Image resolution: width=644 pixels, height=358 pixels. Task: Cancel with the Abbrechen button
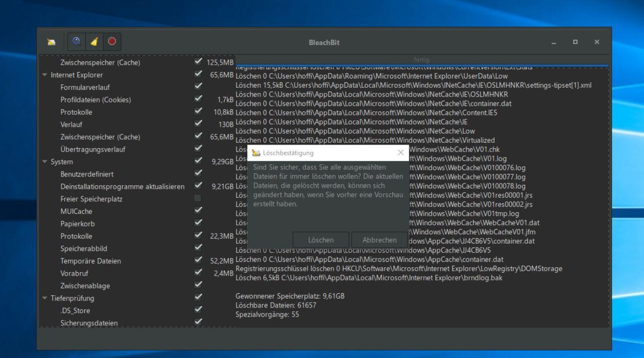tap(380, 240)
